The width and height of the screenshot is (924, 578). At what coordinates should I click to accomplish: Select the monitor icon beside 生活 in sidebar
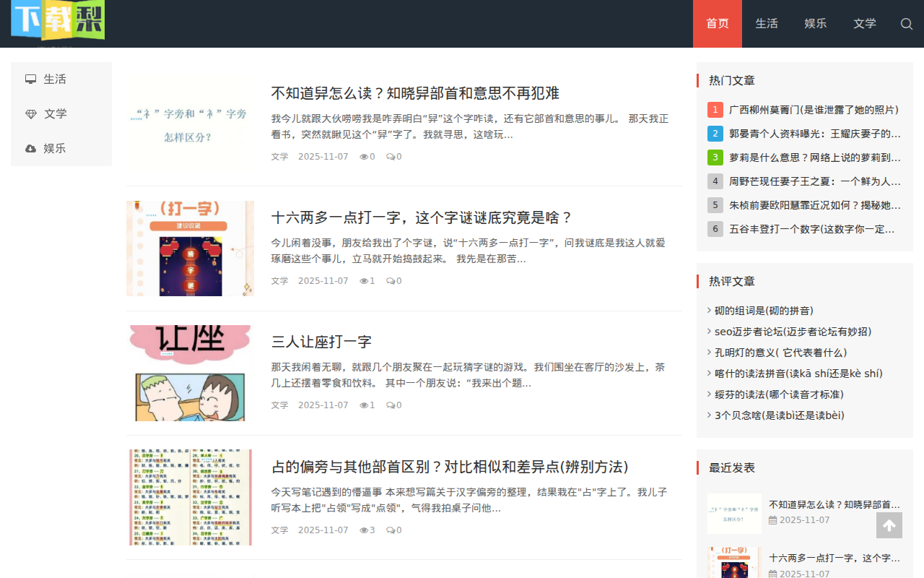click(x=30, y=78)
